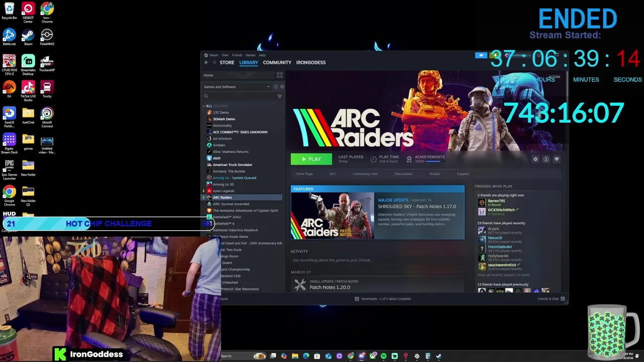Image resolution: width=644 pixels, height=362 pixels.
Task: Click the activity post text field
Action: (x=377, y=260)
